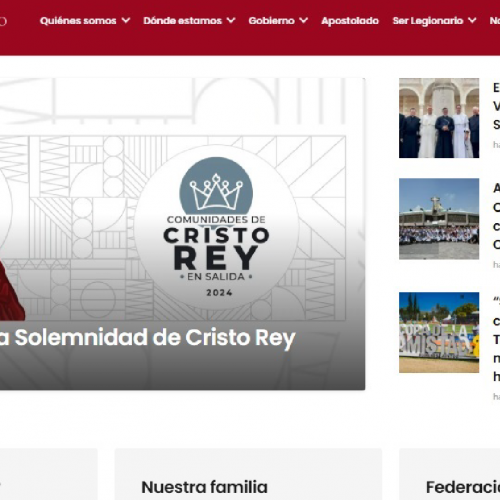Viewport: 500px width, 500px height.
Task: Open the basilica crowd photo thumbnail
Action: click(x=439, y=219)
